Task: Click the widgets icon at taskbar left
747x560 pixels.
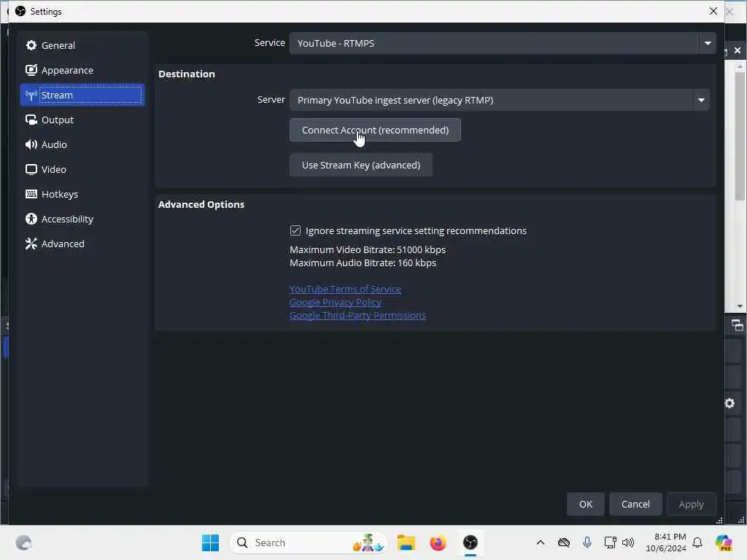Action: tap(23, 542)
